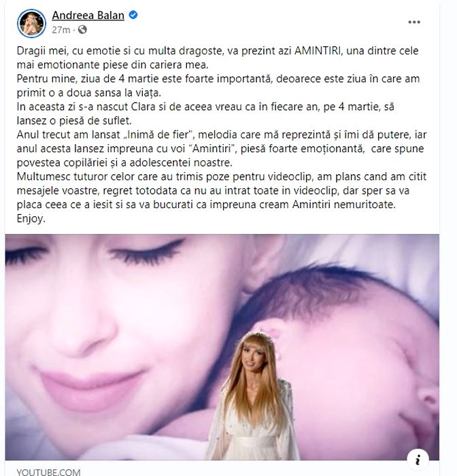The height and width of the screenshot is (476, 457).
Task: Click the post text starting 'Dragii mei'
Action: point(218,58)
